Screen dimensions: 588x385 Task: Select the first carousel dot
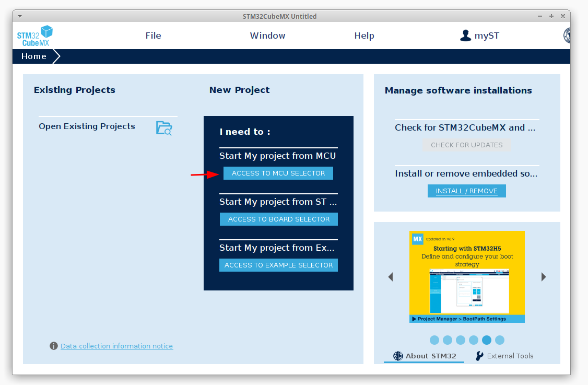click(434, 340)
